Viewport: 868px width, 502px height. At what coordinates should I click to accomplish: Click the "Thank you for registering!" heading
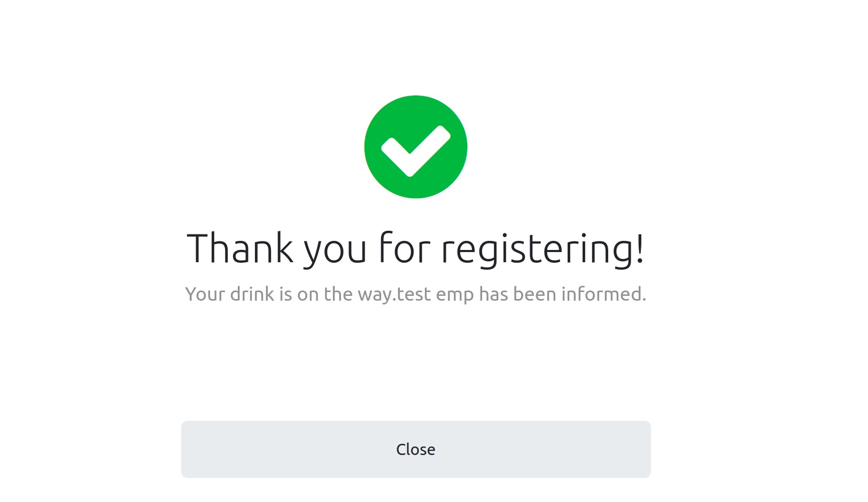point(415,248)
